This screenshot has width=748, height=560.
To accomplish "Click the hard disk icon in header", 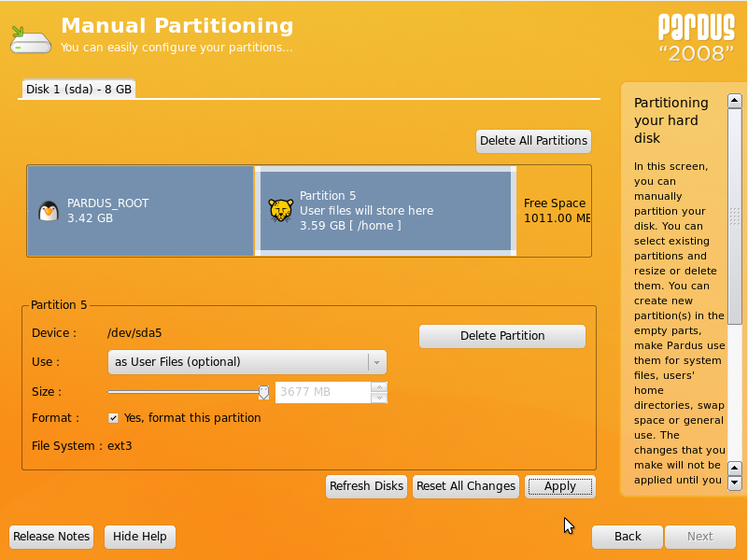I will [31, 38].
